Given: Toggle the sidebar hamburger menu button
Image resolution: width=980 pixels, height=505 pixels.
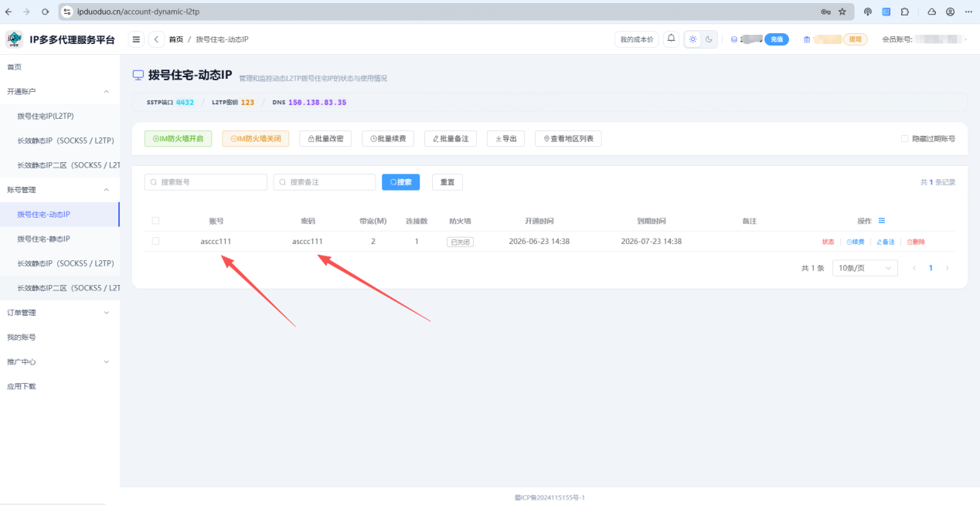Looking at the screenshot, I should tap(136, 39).
